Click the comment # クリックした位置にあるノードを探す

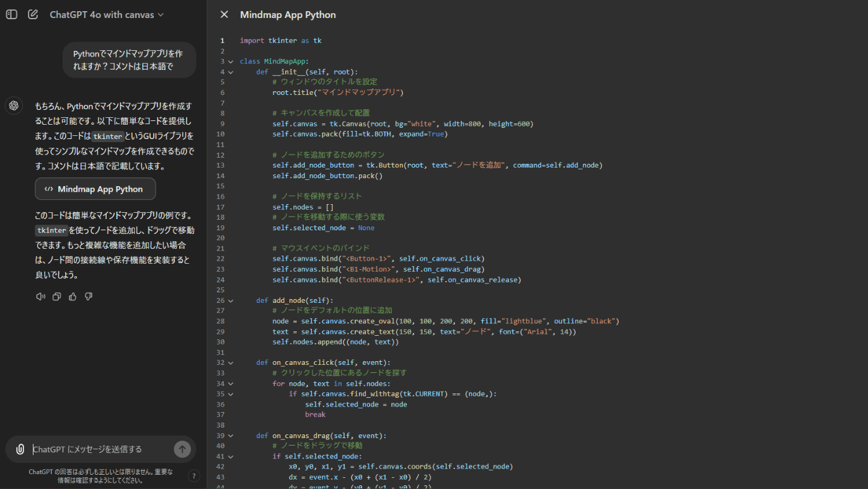(x=340, y=373)
